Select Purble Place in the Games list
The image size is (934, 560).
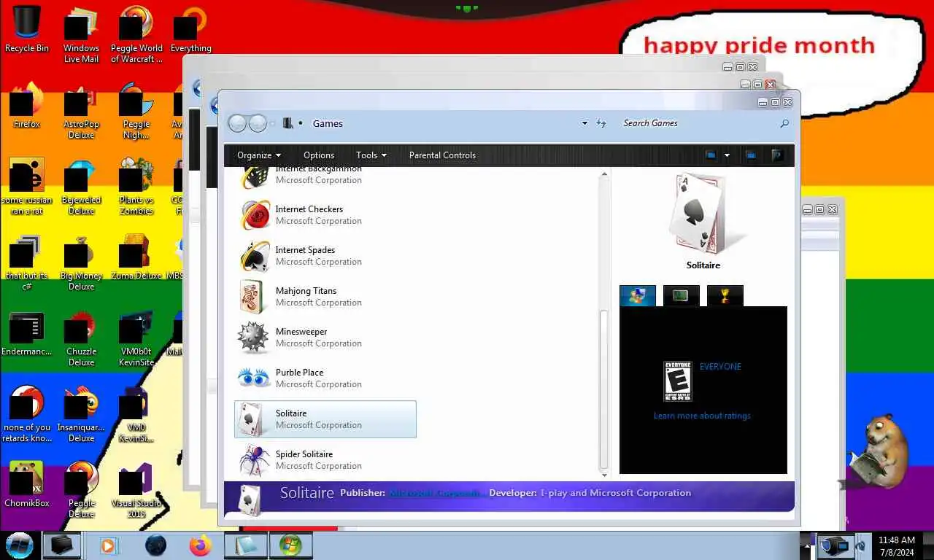click(x=325, y=378)
